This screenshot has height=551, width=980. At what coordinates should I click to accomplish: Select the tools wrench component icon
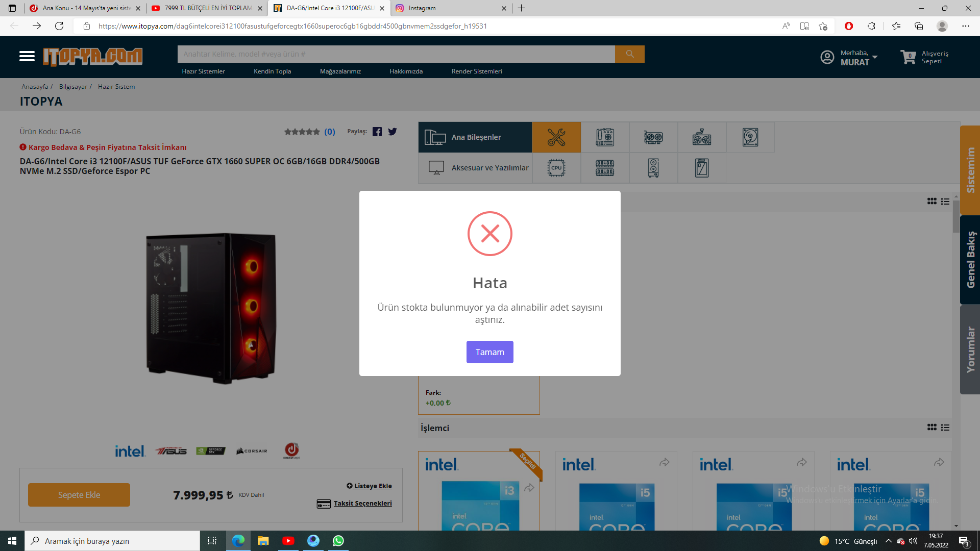pos(556,137)
